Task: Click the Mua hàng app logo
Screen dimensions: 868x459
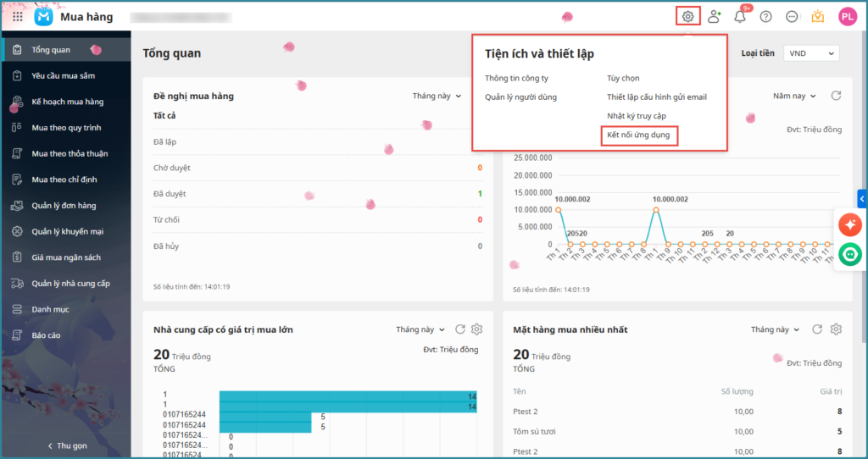Action: [x=44, y=17]
